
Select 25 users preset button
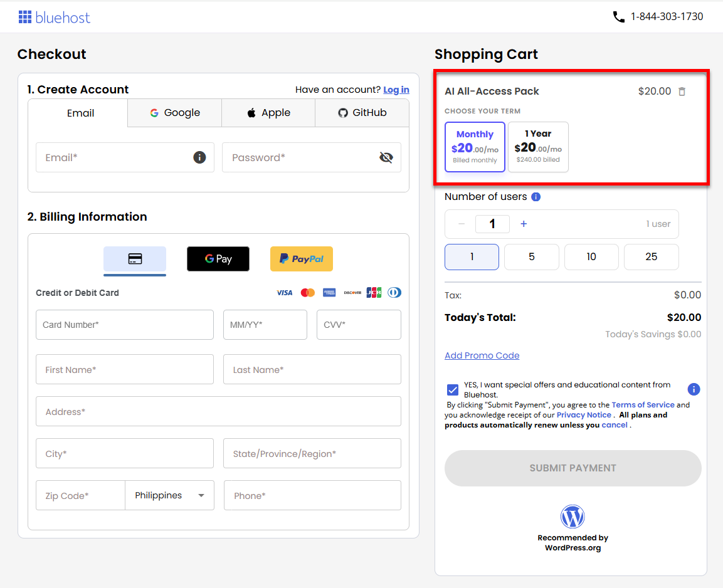651,256
